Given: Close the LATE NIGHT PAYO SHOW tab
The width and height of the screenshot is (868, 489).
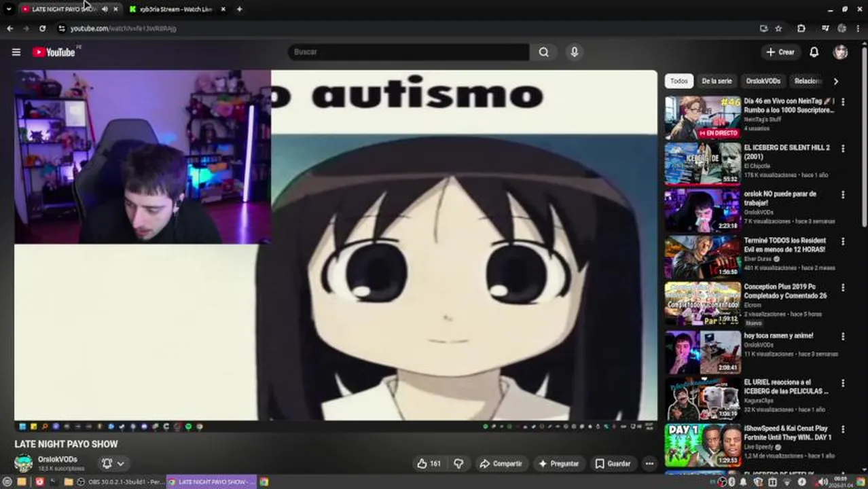Looking at the screenshot, I should [x=116, y=10].
